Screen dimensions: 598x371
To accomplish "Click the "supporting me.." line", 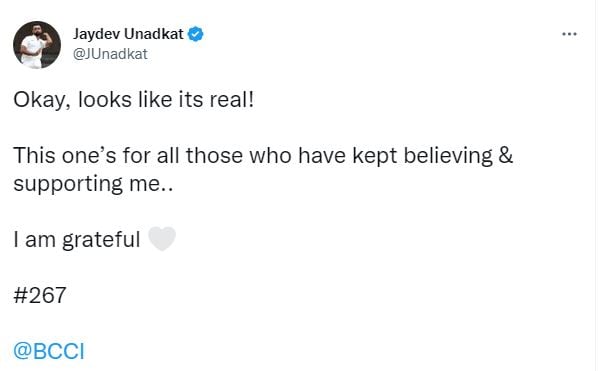I will (93, 184).
